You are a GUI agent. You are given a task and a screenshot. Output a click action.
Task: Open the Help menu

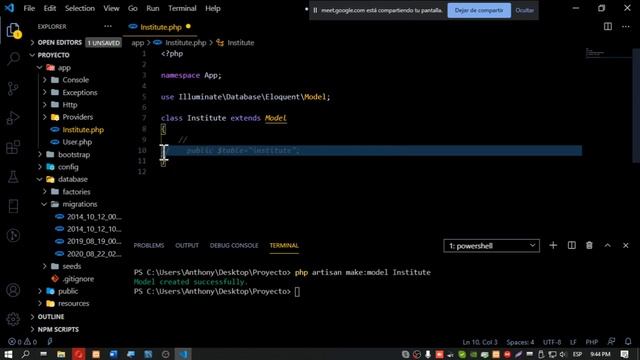(x=213, y=8)
